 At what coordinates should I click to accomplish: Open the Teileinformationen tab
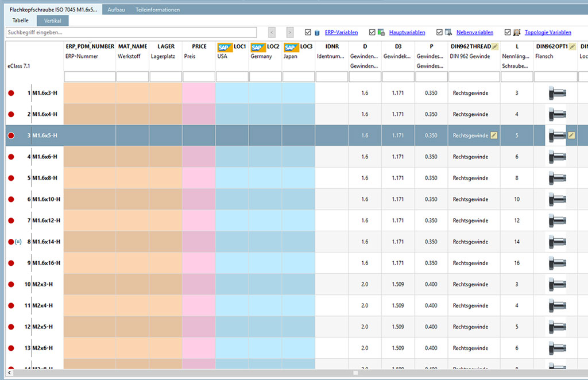click(157, 9)
